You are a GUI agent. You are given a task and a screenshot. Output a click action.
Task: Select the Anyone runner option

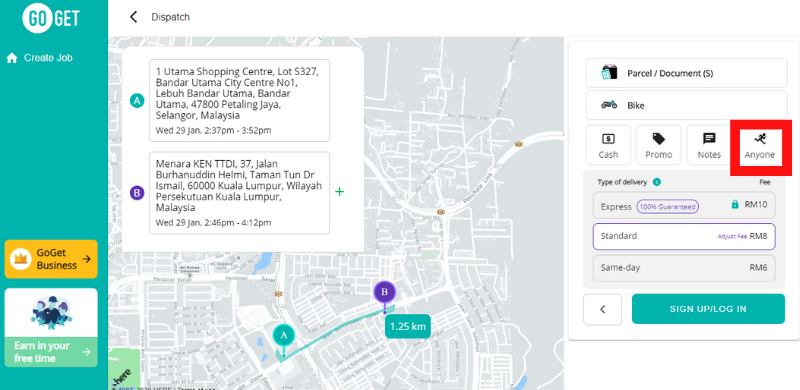click(760, 145)
